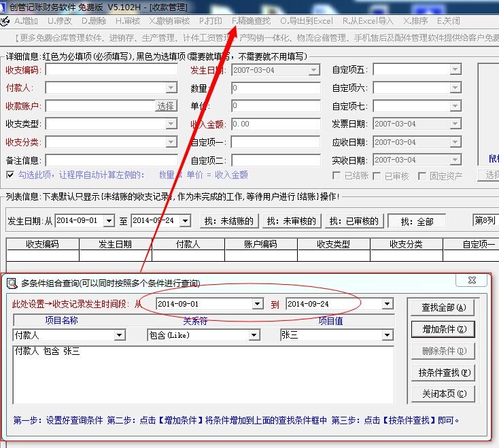Open the 项目名称 dropdown showing 付款人
This screenshot has height=448, width=499.
tap(120, 335)
